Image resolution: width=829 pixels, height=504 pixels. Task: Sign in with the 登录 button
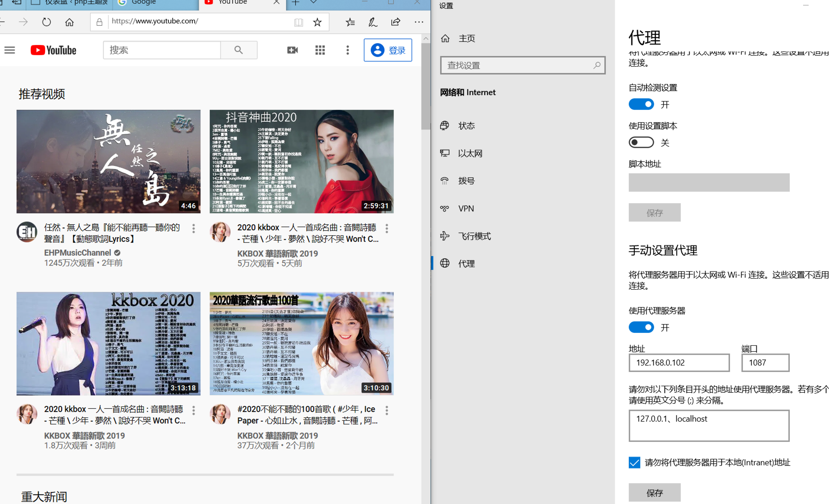[x=388, y=50]
